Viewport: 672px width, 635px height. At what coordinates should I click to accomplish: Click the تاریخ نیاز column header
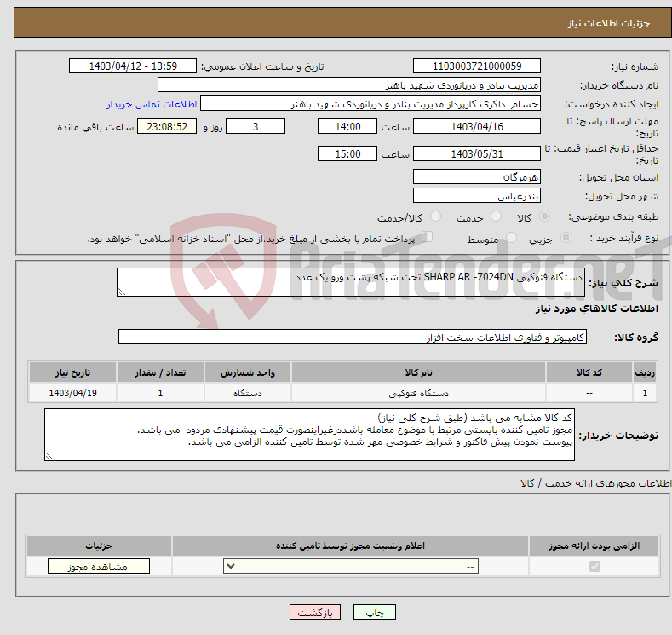(73, 372)
